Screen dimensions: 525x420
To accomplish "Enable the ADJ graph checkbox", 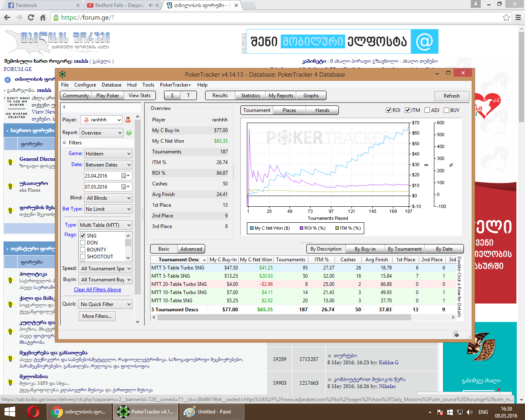I will point(427,110).
